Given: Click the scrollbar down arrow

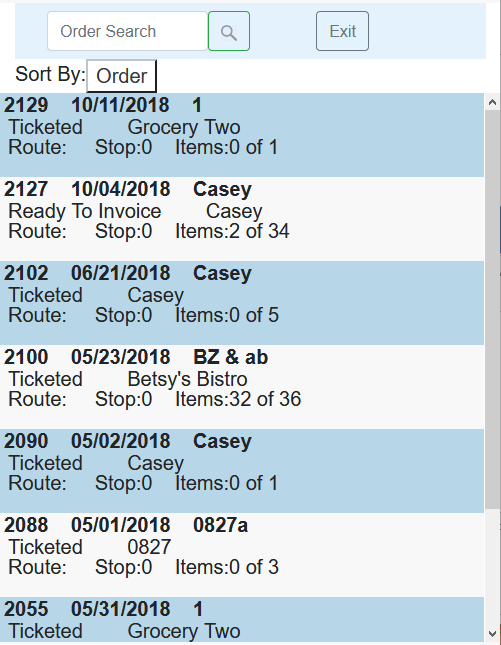Looking at the screenshot, I should point(492,633).
